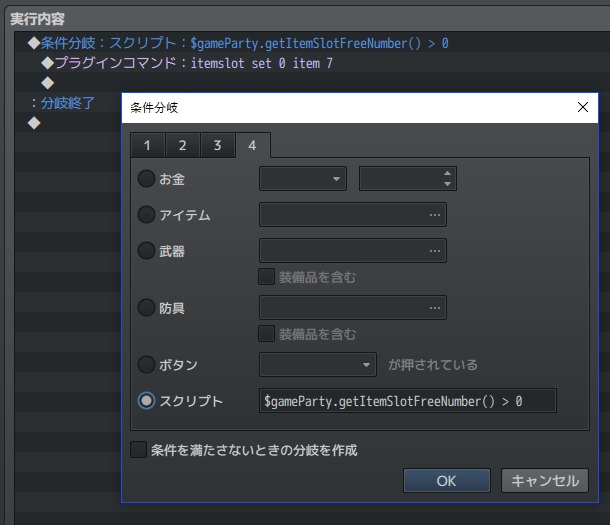
Task: Open the 防具 selection ellipsis field
Action: 353,308
